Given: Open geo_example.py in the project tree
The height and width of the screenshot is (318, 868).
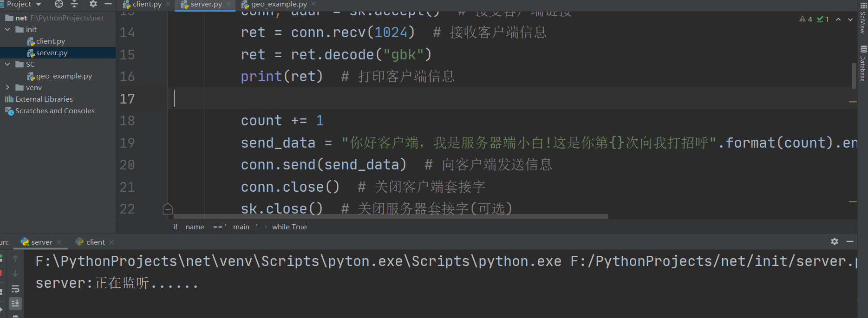Looking at the screenshot, I should [64, 76].
